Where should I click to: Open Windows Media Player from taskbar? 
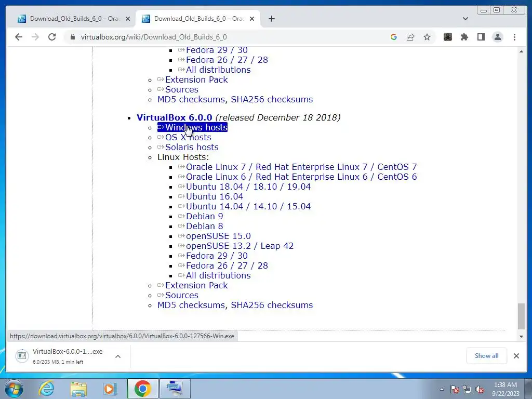(x=110, y=389)
